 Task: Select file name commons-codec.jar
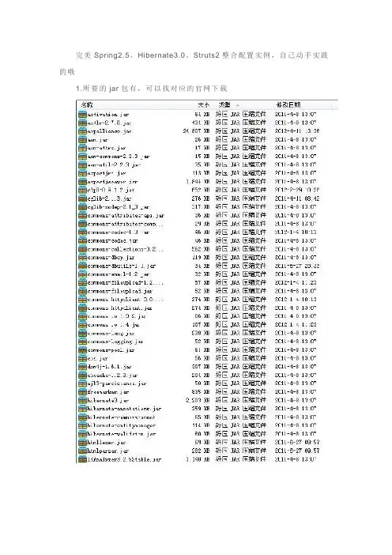(112, 240)
